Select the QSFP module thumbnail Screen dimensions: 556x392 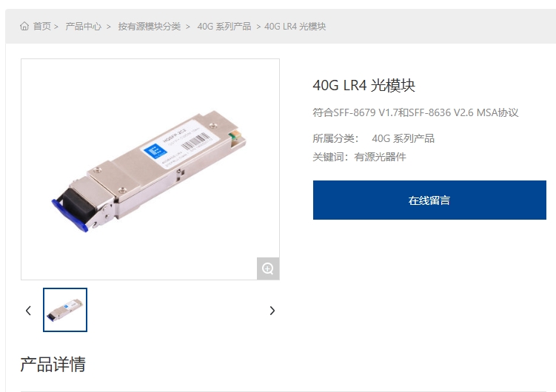coord(65,310)
